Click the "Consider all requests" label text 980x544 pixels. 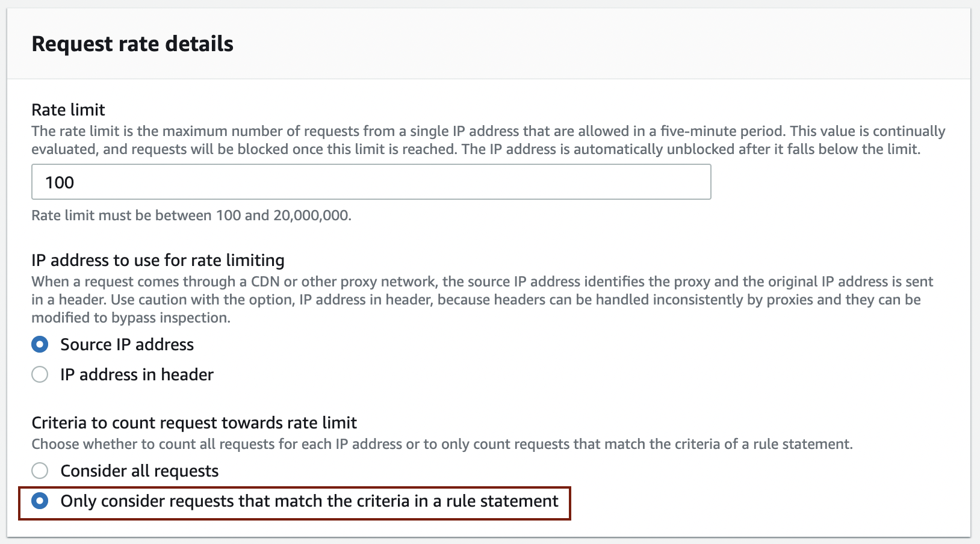point(139,471)
